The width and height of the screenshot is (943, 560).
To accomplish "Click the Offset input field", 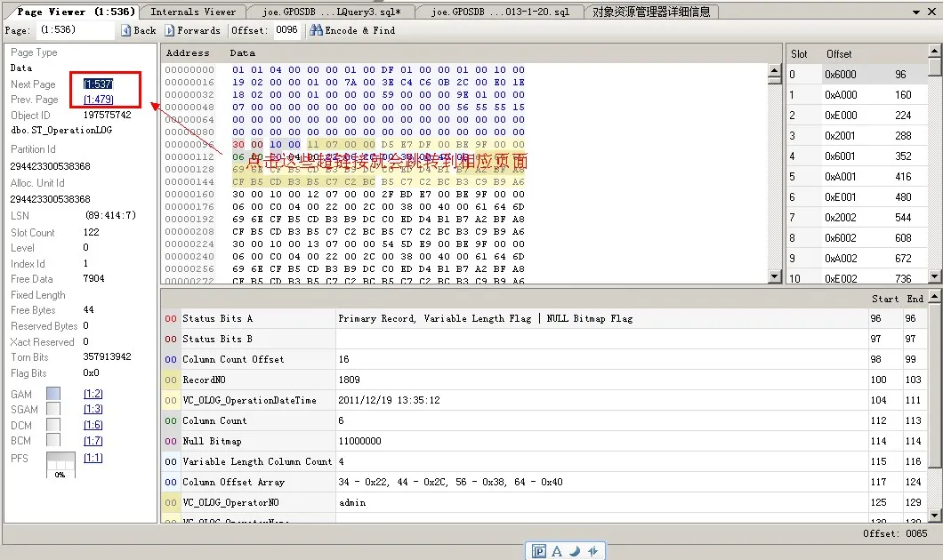I will click(286, 30).
